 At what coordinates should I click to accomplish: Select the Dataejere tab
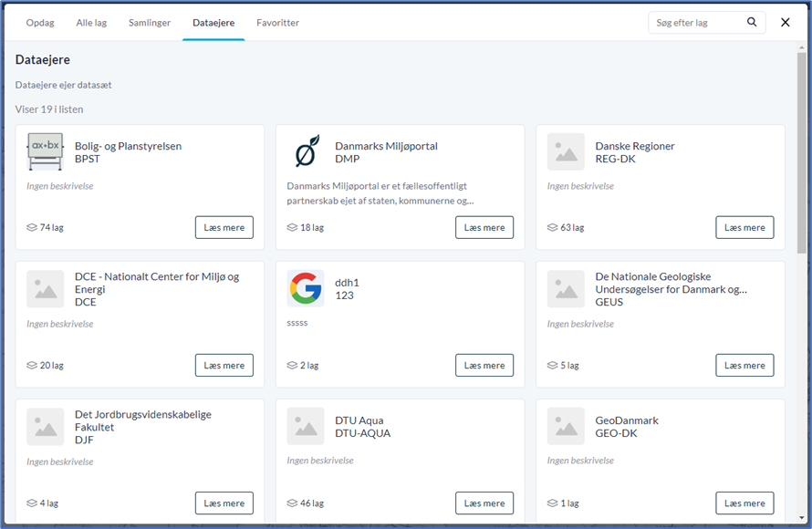point(213,22)
